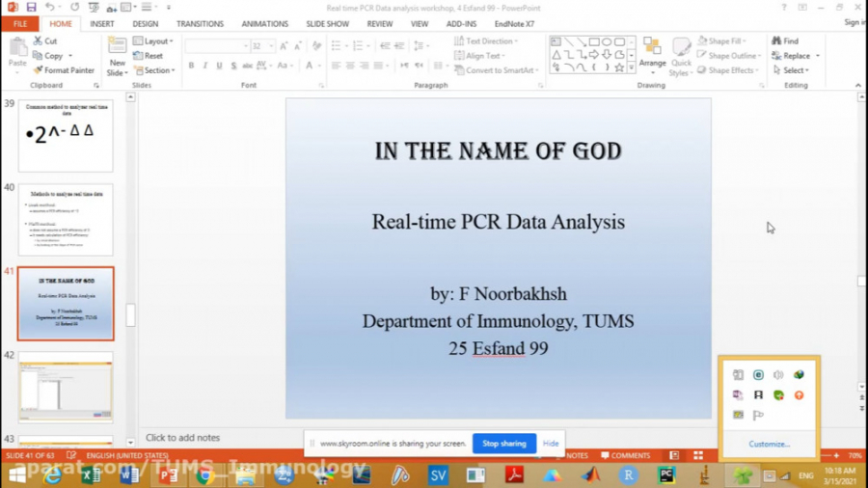Toggle Bullets list

[336, 45]
